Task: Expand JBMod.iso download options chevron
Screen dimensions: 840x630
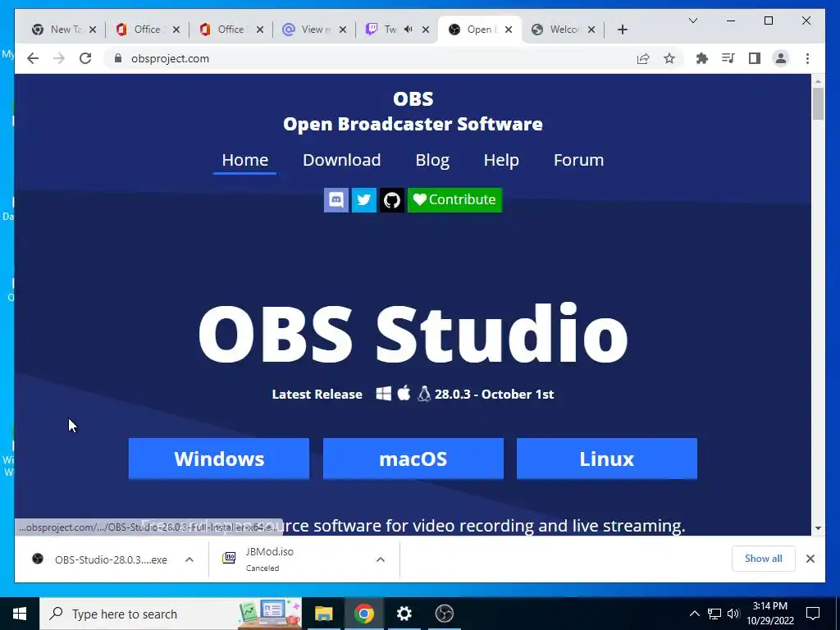Action: tap(381, 559)
